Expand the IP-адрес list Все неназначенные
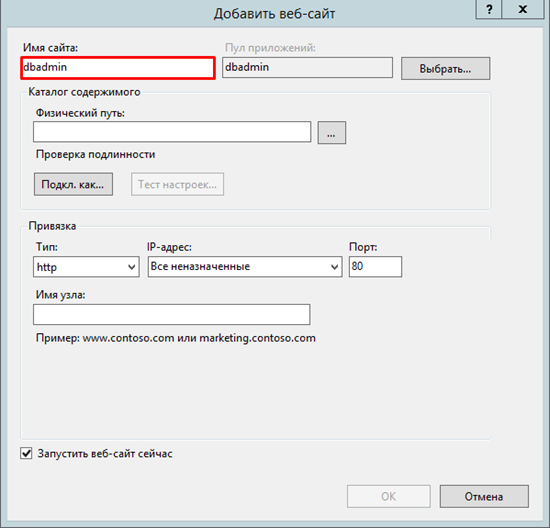Image resolution: width=550 pixels, height=528 pixels. 245,267
